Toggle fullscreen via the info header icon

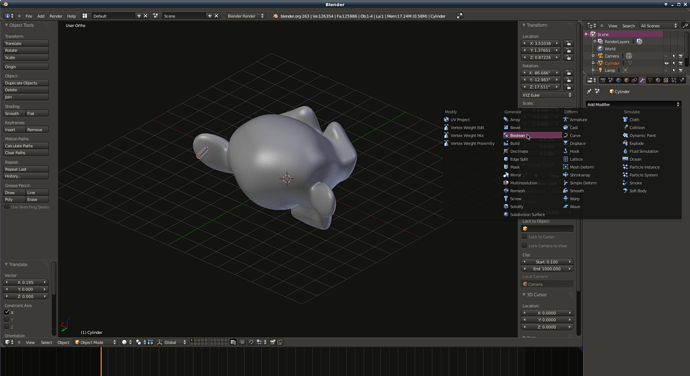pyautogui.click(x=459, y=16)
